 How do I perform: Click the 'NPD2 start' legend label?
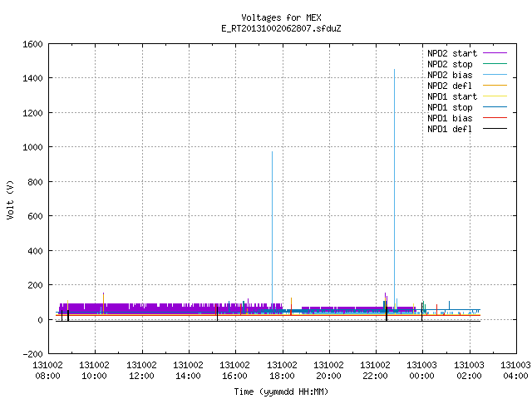pos(452,53)
